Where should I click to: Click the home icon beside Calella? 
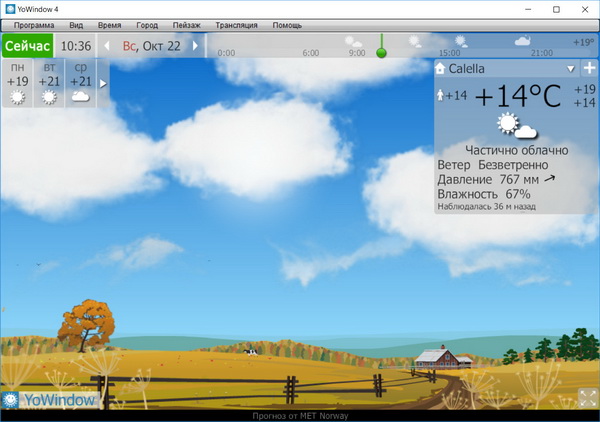click(441, 69)
